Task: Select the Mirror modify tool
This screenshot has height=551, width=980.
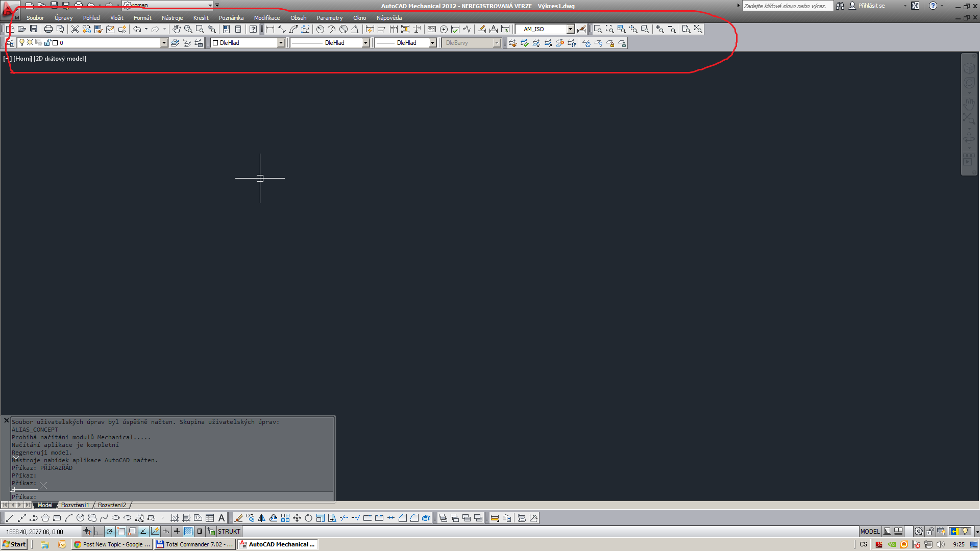Action: [x=262, y=518]
